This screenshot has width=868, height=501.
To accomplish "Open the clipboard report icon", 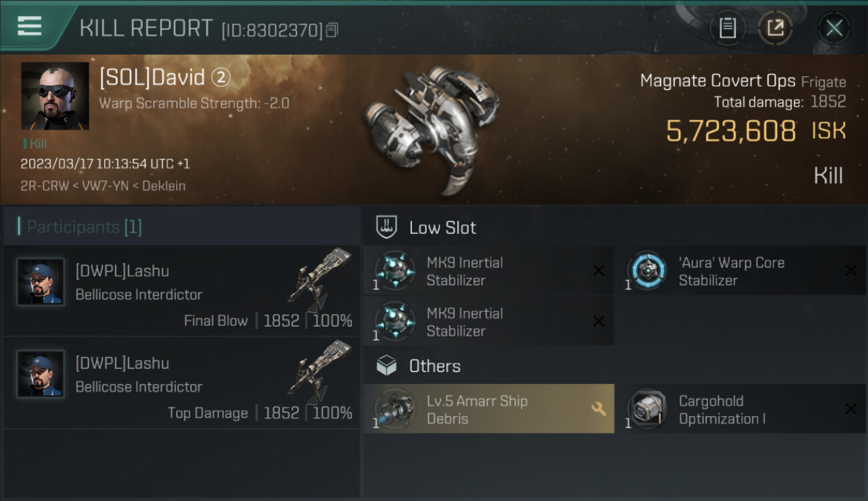I will click(x=727, y=28).
